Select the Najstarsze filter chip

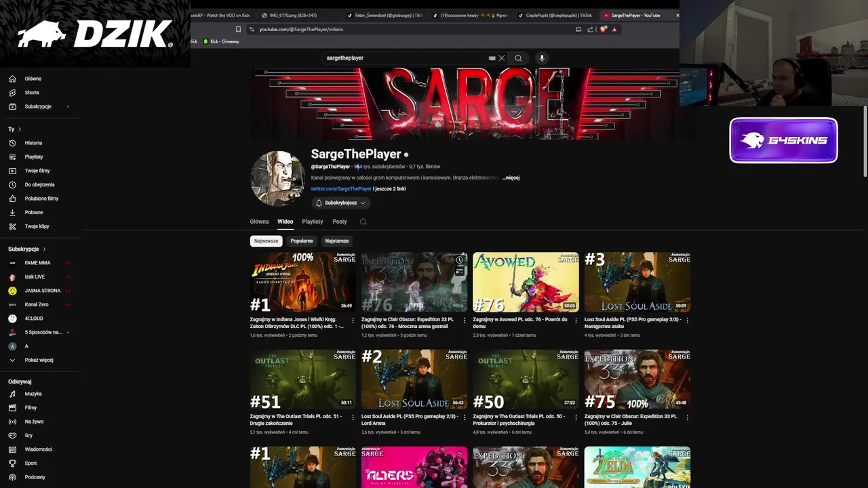(336, 241)
